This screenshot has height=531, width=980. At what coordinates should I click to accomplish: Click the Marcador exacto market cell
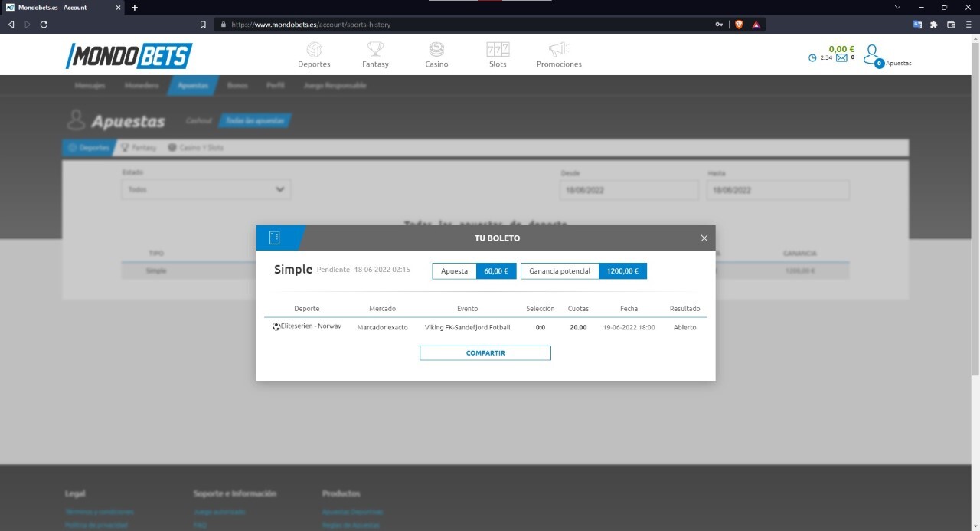point(382,327)
